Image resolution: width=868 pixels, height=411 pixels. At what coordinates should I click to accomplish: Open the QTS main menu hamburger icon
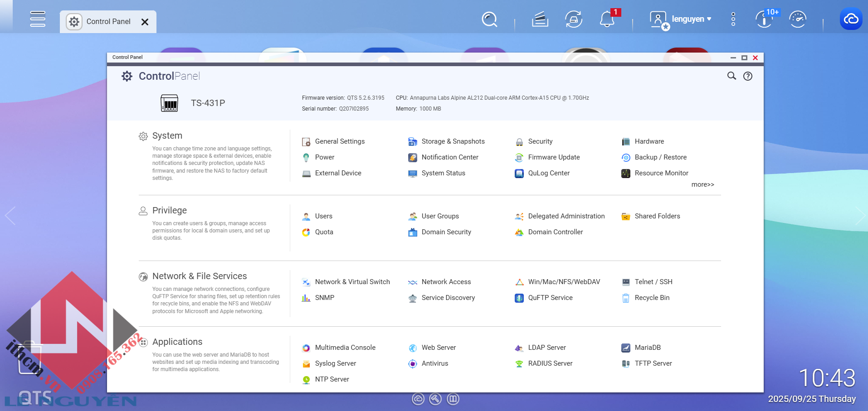pyautogui.click(x=38, y=19)
